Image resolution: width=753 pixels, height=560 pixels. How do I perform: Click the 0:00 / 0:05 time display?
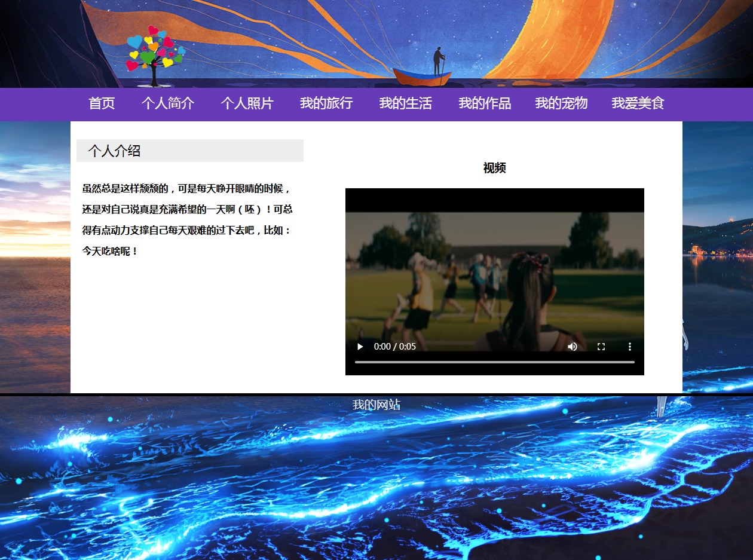(x=395, y=347)
